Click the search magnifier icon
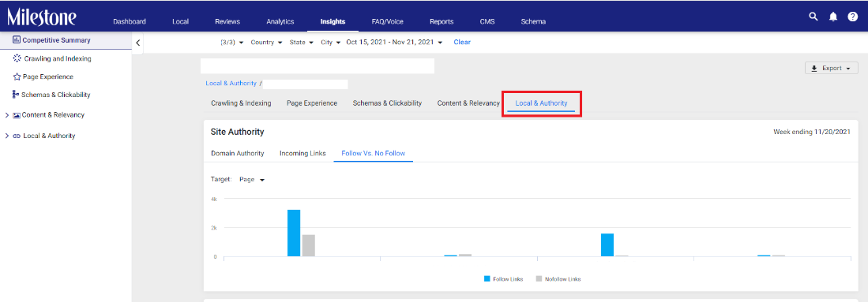 coord(814,17)
